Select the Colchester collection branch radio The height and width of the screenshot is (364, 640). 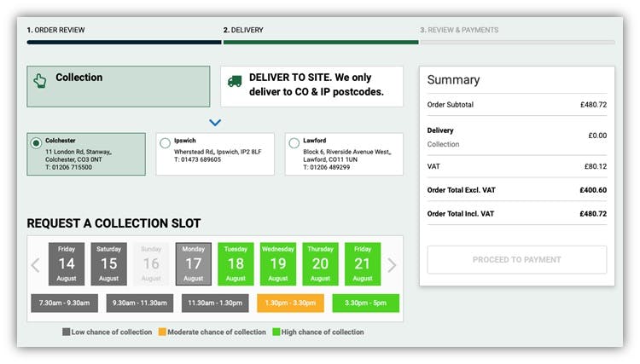[x=36, y=143]
